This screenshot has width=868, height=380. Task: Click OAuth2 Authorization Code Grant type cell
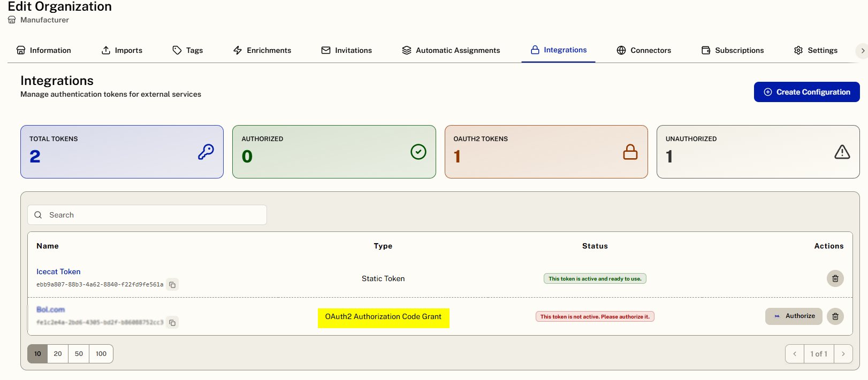(x=383, y=316)
